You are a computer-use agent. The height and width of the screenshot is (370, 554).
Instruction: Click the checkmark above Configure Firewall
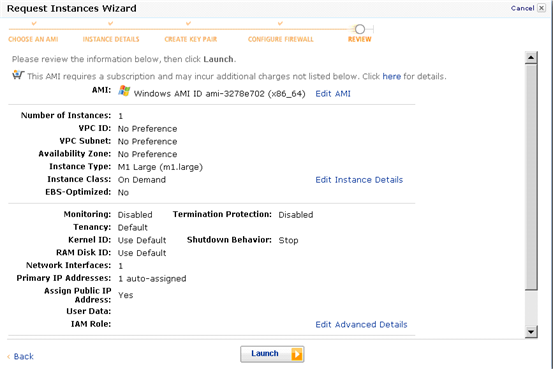[x=280, y=23]
